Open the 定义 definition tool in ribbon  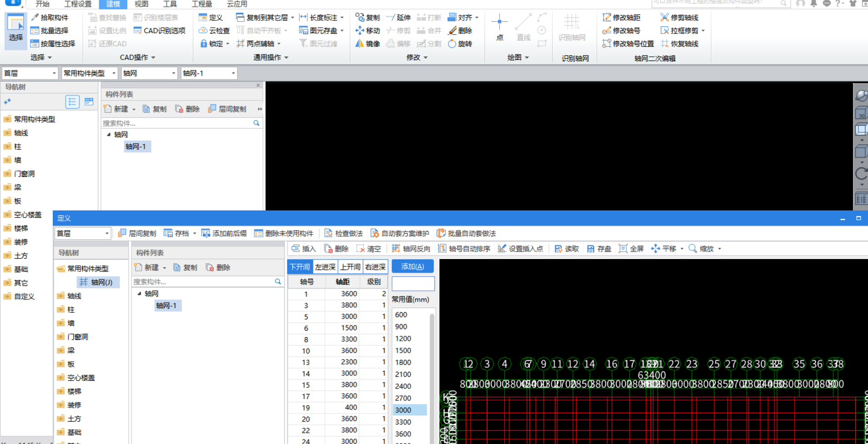click(x=211, y=17)
